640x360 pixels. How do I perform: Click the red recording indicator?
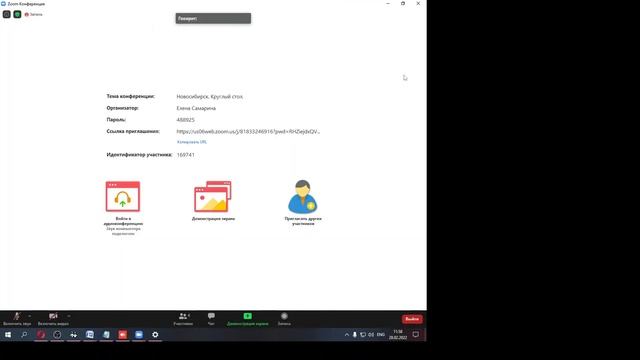pos(33,14)
